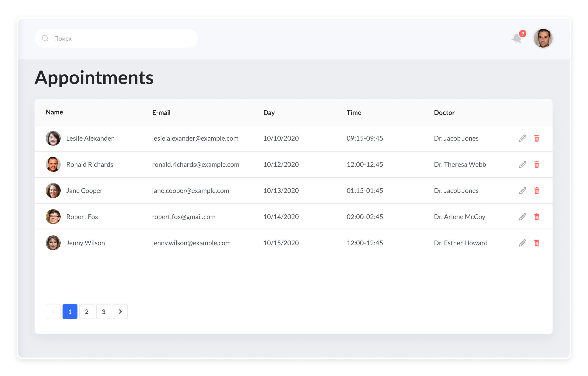Click the date 10/12/2020
The image size is (588, 376).
pos(281,165)
